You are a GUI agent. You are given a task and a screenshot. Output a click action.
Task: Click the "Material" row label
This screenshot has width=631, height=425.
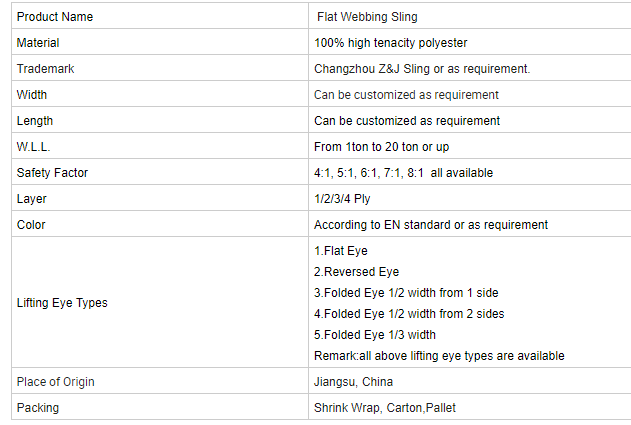coord(38,43)
